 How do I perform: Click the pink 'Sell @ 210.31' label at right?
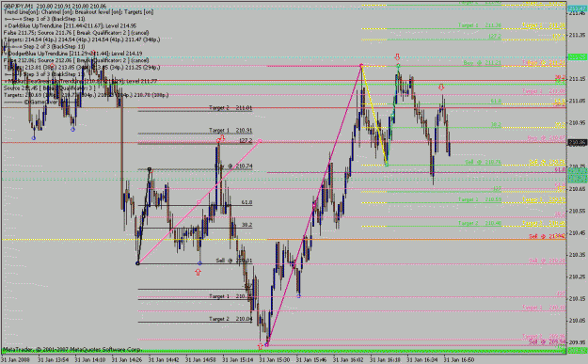548,261
